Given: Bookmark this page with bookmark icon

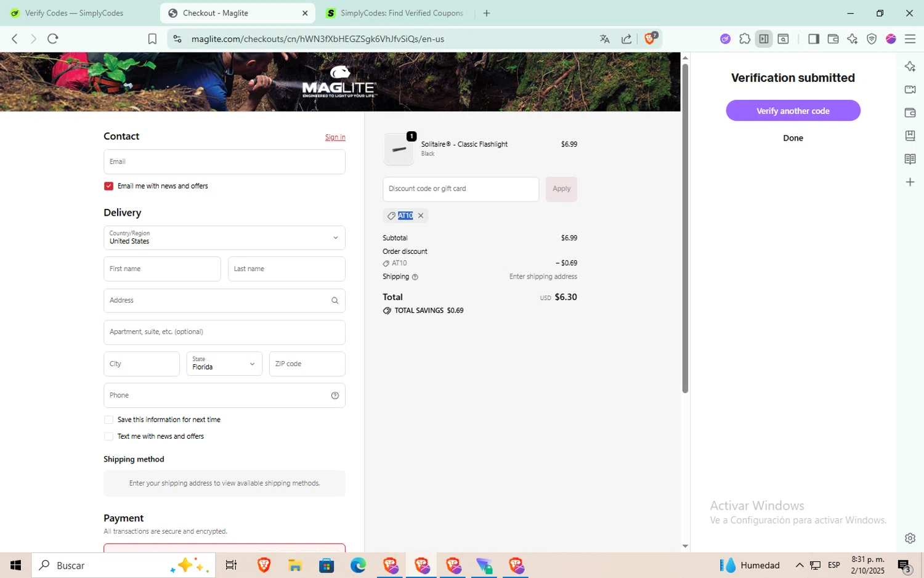Looking at the screenshot, I should 152,39.
